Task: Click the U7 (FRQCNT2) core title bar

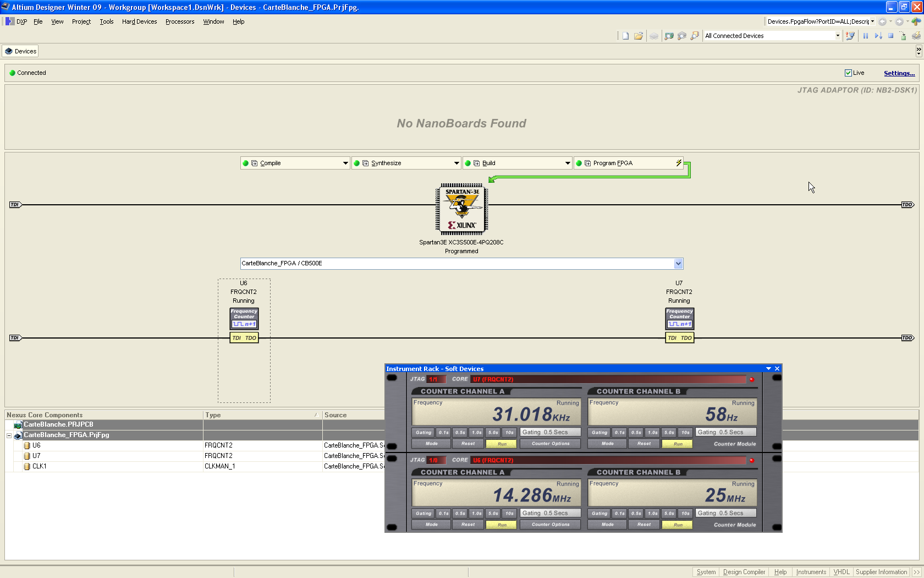Action: (x=608, y=379)
